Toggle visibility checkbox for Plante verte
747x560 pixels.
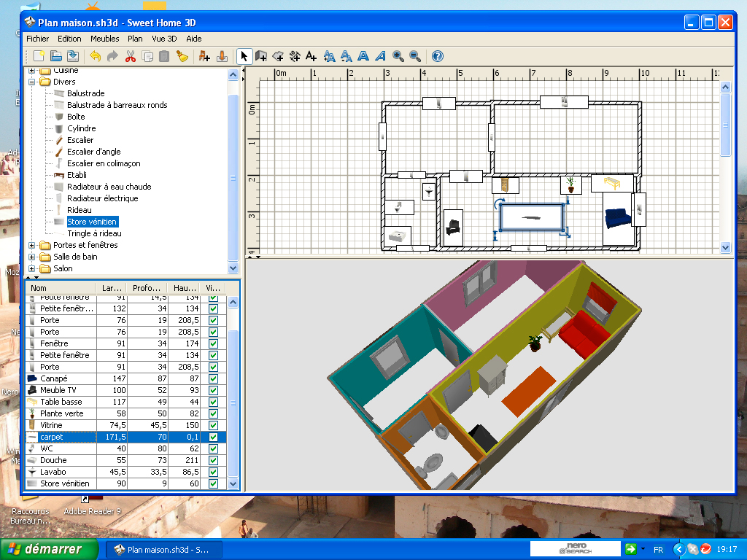214,414
